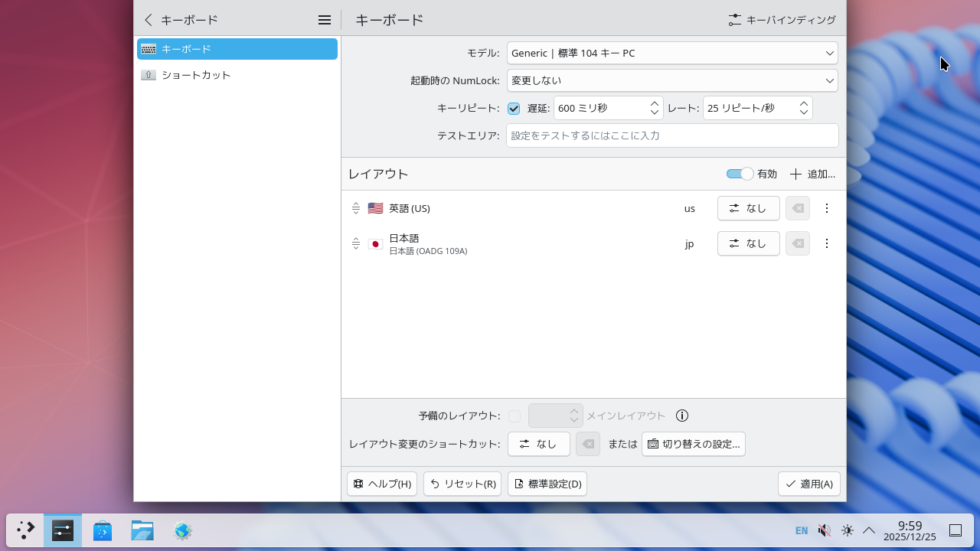
Task: Enable the 予備のレイアウト checkbox
Action: click(x=514, y=416)
